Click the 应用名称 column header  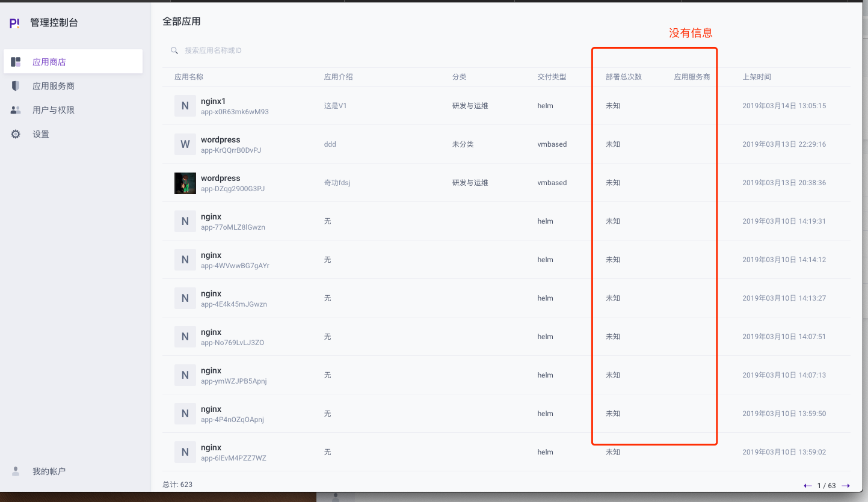click(x=189, y=77)
